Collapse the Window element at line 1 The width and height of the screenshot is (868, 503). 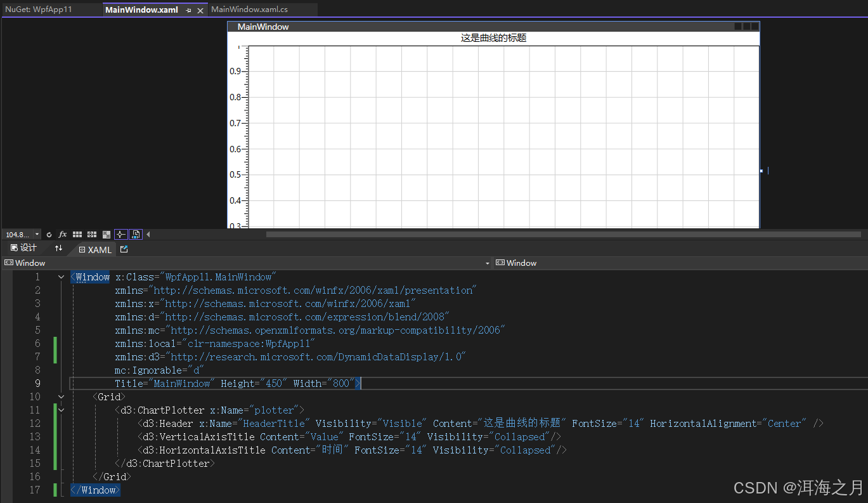coord(61,277)
